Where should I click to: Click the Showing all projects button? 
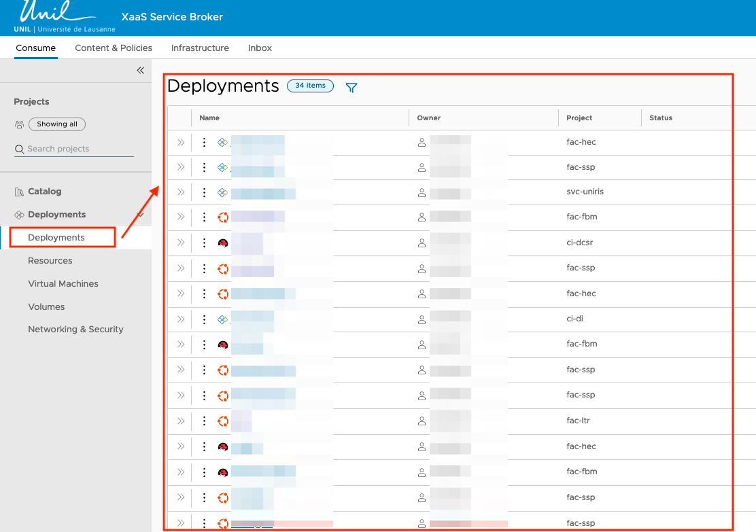point(57,124)
